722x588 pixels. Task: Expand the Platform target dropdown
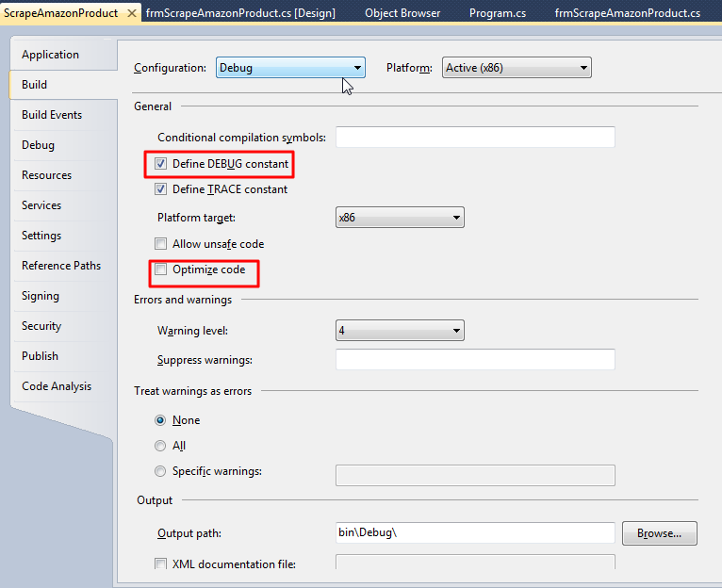(400, 218)
